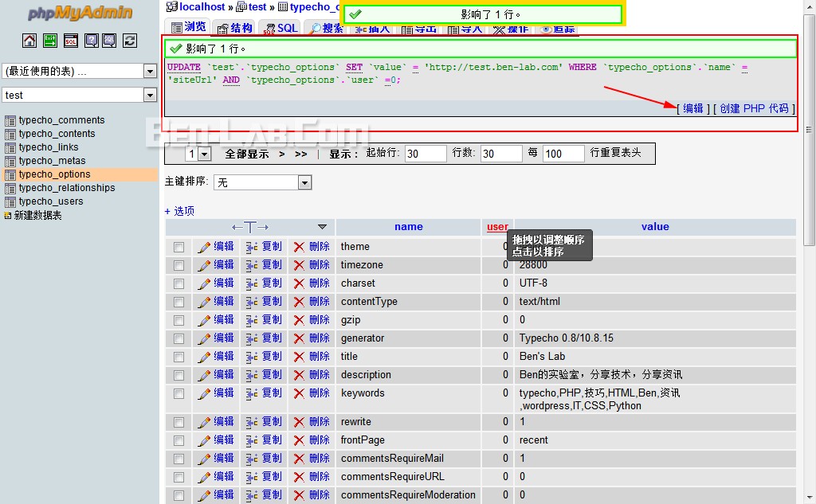Open the SQL query window icon

(71, 41)
